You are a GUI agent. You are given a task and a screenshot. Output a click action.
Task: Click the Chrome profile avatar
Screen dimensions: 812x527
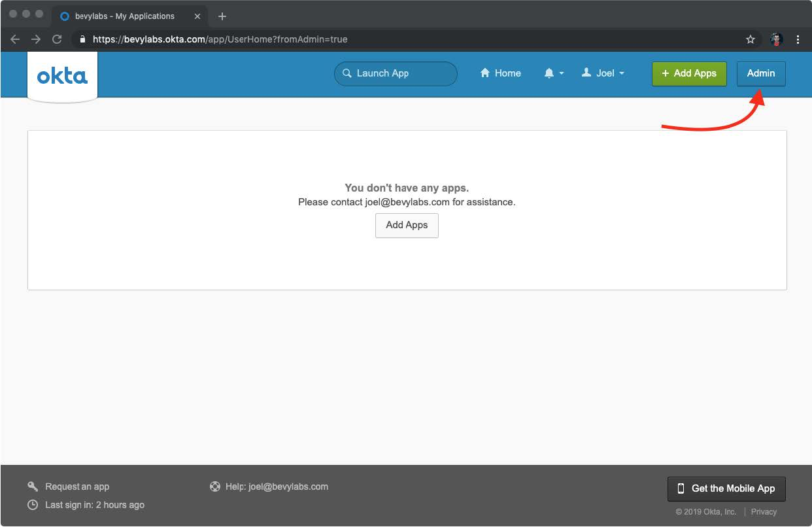[x=777, y=39]
